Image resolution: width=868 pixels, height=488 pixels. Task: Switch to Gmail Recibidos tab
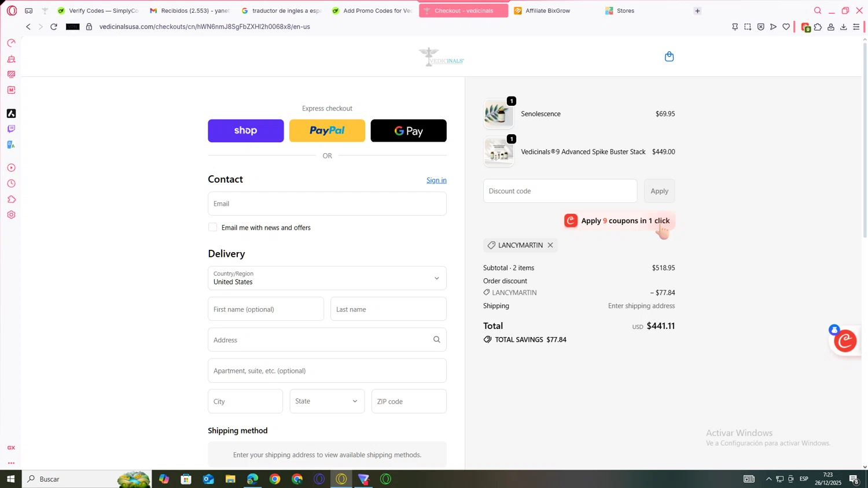point(190,10)
